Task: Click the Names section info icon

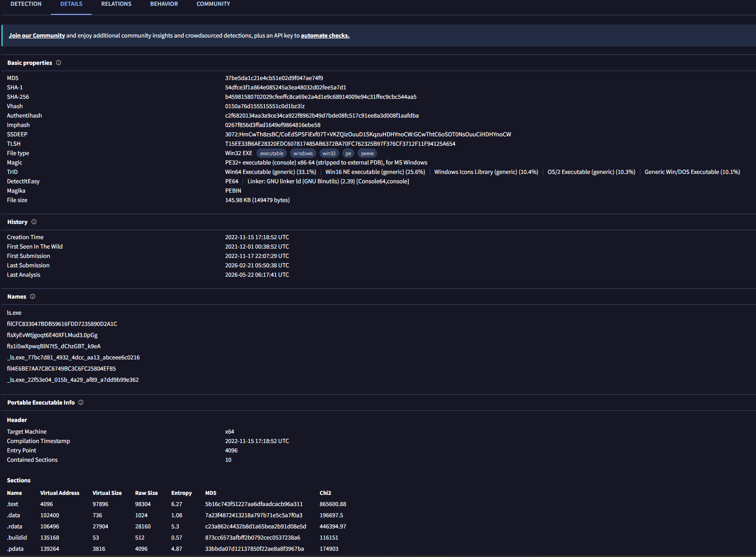Action: [33, 296]
